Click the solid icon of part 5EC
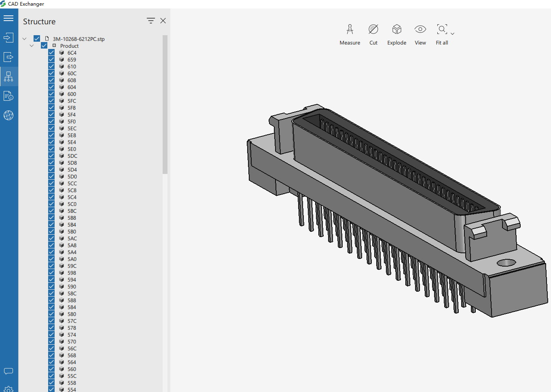The image size is (551, 392). tap(61, 128)
